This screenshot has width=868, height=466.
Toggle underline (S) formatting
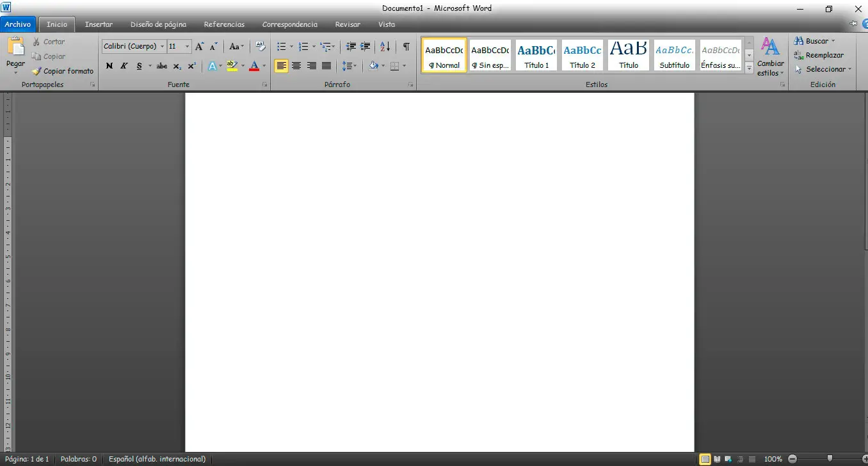pos(139,65)
